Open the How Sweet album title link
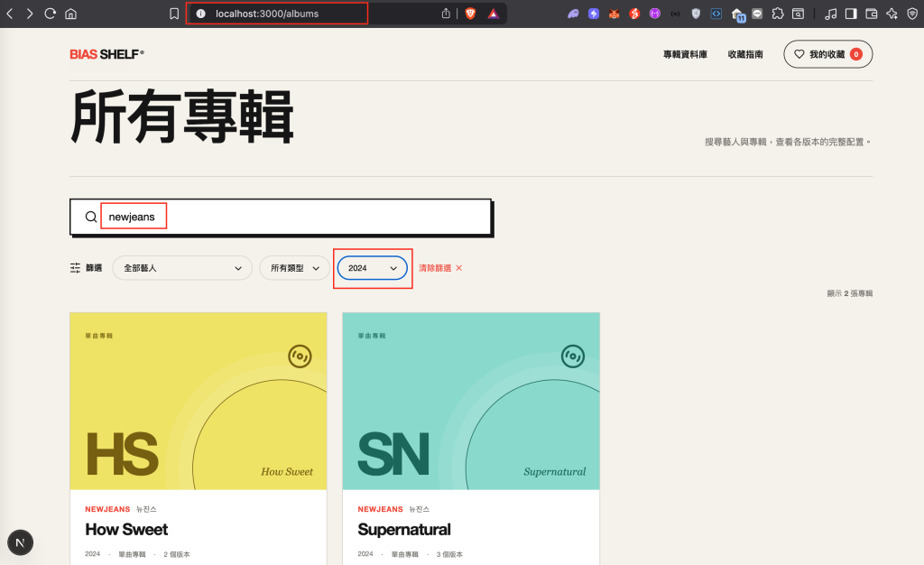This screenshot has width=924, height=565. pyautogui.click(x=126, y=530)
